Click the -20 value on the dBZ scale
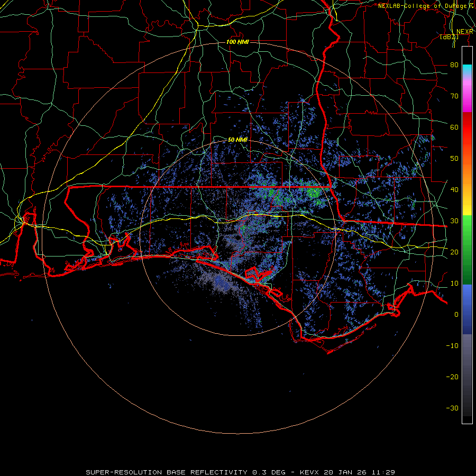 pos(452,377)
